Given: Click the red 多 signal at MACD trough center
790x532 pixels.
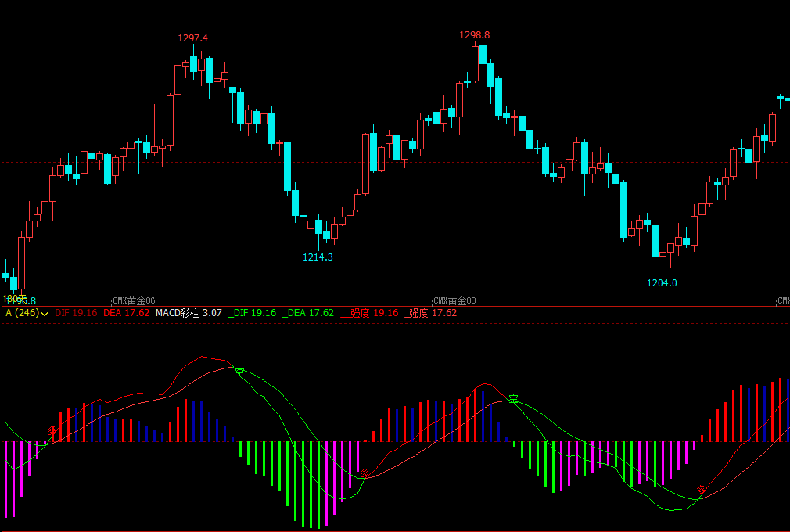Looking at the screenshot, I should (x=365, y=473).
